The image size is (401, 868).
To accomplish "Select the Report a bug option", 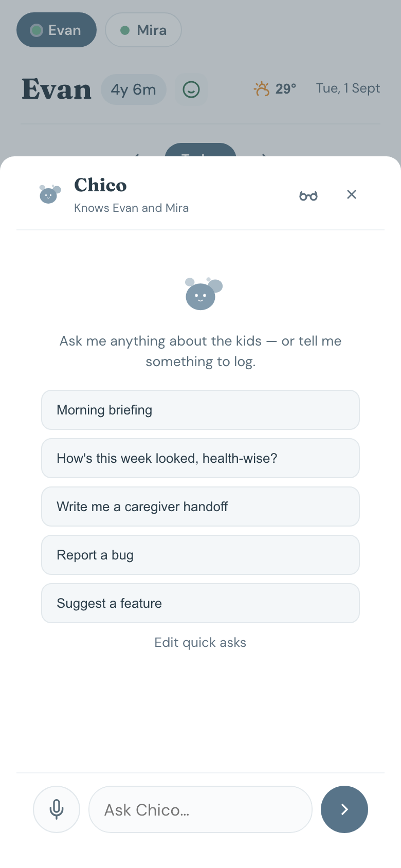I will (200, 555).
